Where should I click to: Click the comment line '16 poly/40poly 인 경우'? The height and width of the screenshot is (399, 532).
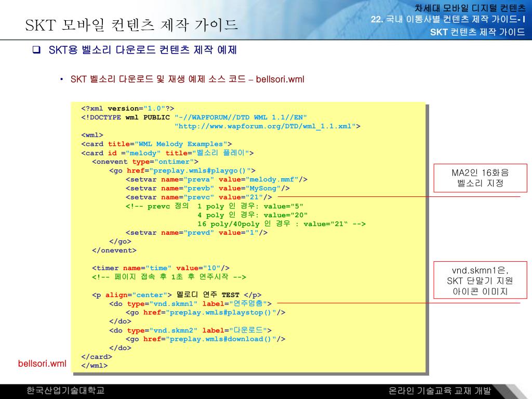coord(281,223)
